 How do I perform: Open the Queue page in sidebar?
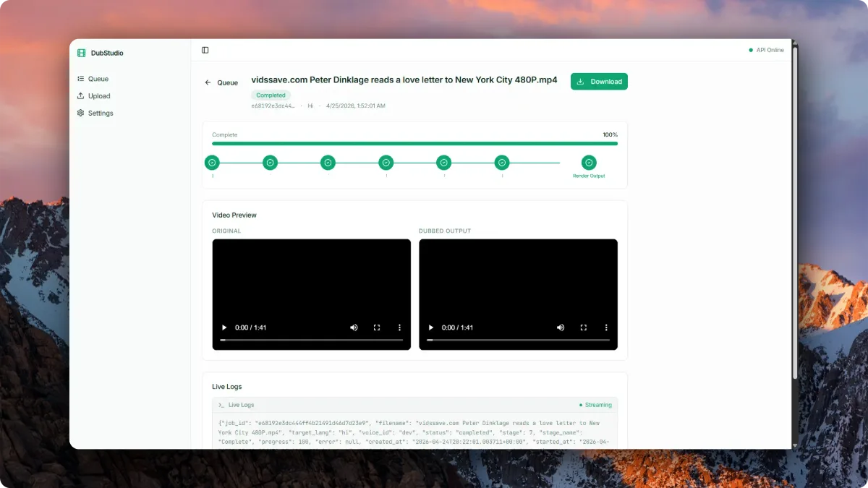point(98,79)
